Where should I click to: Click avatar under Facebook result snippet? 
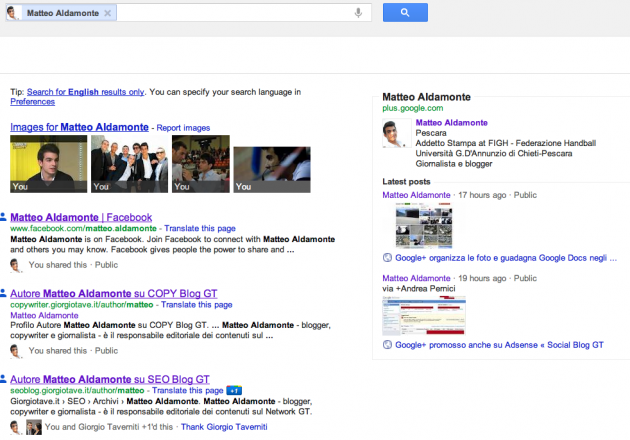(x=15, y=265)
